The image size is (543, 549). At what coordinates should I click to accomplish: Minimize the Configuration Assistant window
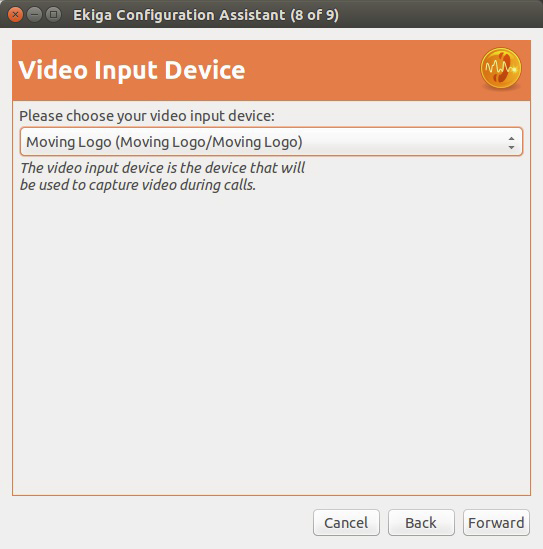(x=34, y=15)
